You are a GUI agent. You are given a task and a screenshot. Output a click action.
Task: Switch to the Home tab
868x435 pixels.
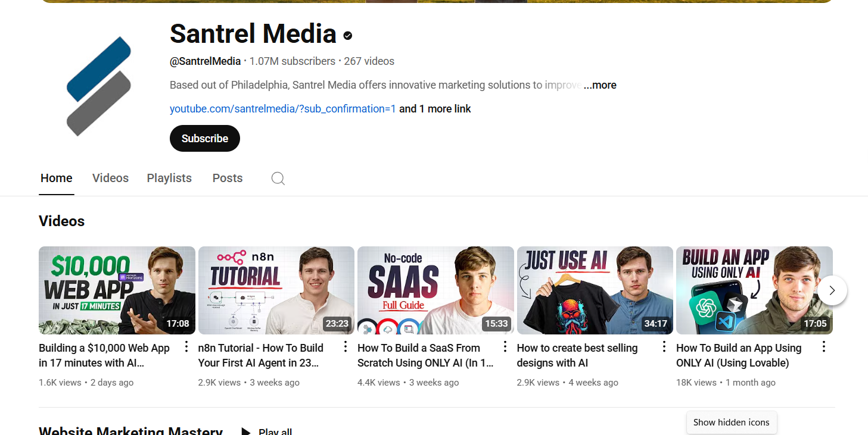click(x=57, y=178)
